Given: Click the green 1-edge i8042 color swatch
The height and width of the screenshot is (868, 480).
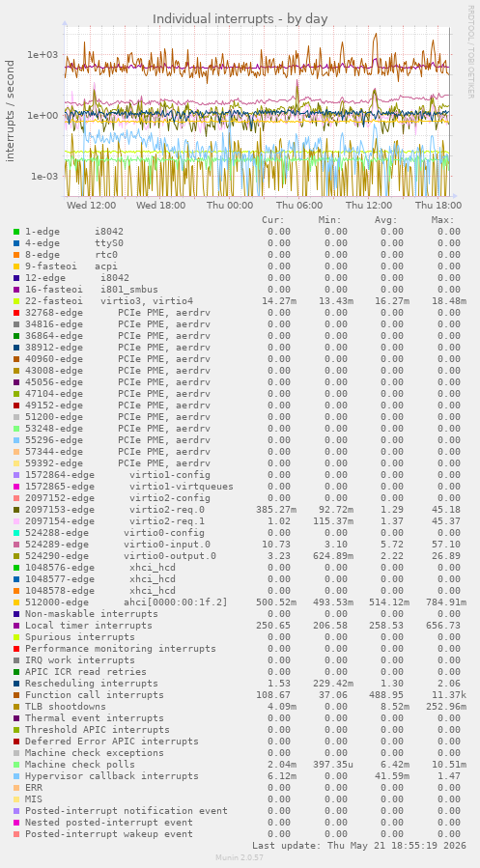Looking at the screenshot, I should click(16, 232).
